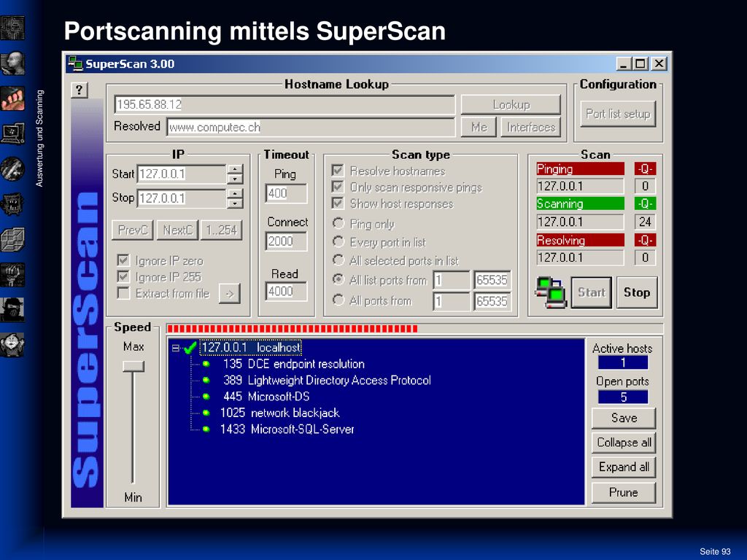This screenshot has height=560, width=747.
Task: Click the hostname field showing 195.65.88.12
Action: coord(285,104)
